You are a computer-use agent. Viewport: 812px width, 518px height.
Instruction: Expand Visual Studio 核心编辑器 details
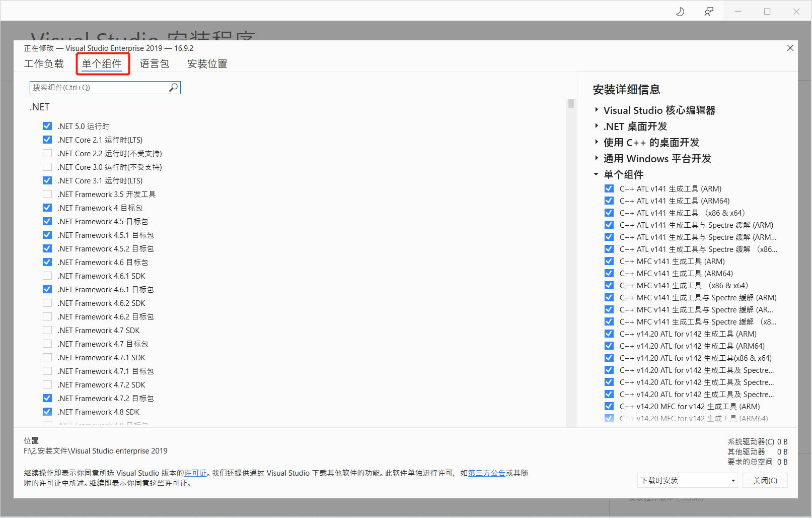pos(597,110)
